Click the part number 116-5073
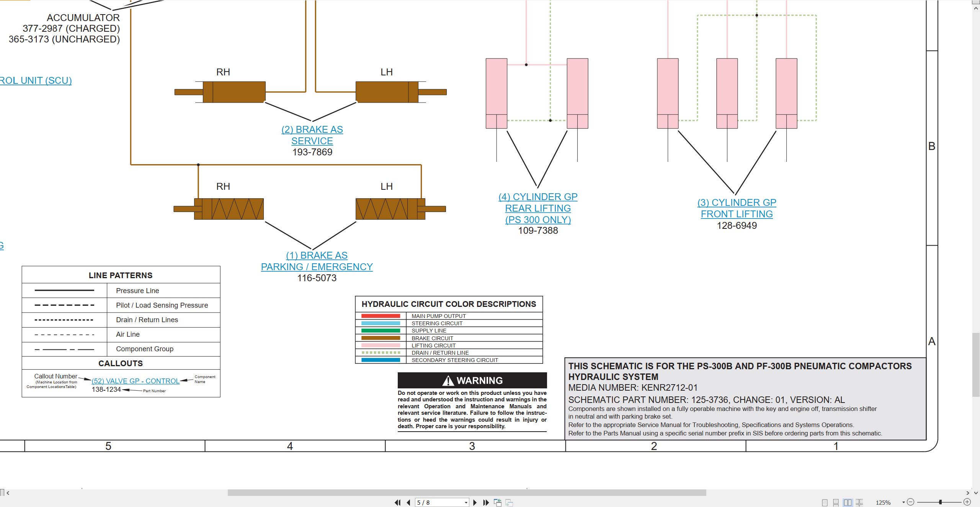The image size is (980, 507). tap(317, 278)
